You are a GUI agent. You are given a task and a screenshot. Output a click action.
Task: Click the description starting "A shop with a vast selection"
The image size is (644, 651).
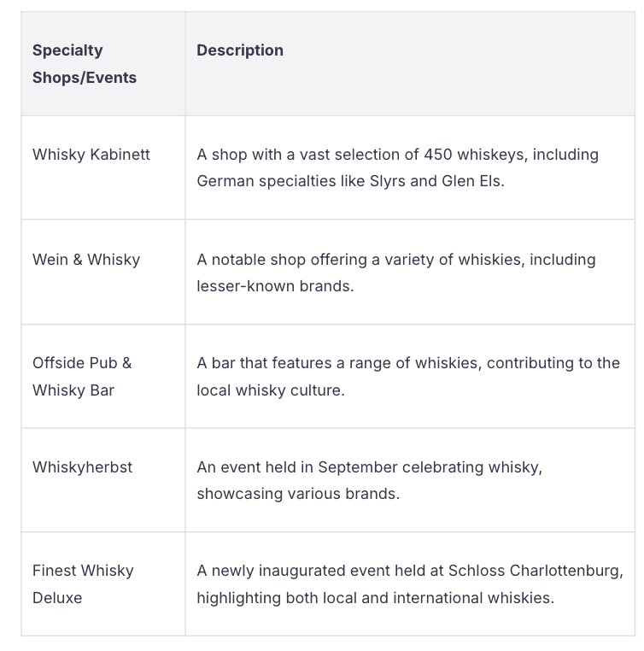pos(397,167)
